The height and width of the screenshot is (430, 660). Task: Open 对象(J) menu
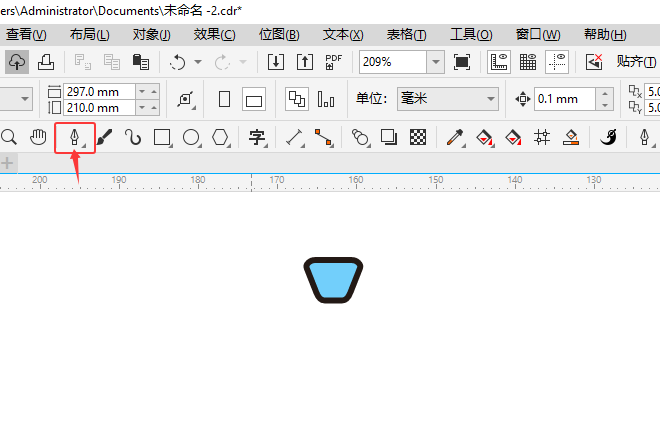pyautogui.click(x=152, y=35)
